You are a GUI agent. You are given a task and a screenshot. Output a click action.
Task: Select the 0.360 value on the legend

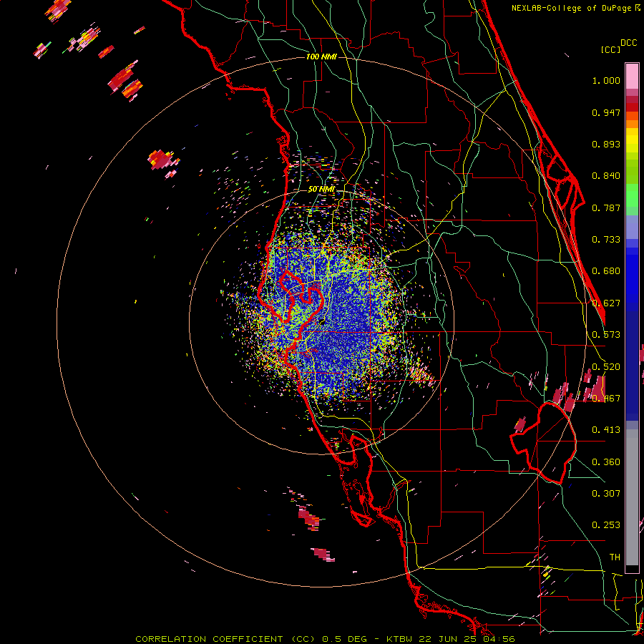click(606, 462)
